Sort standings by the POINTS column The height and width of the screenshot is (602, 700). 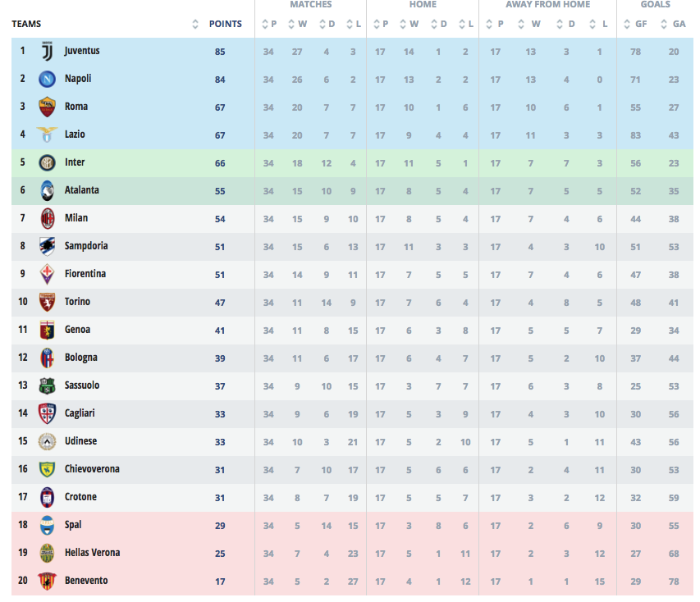click(x=226, y=24)
